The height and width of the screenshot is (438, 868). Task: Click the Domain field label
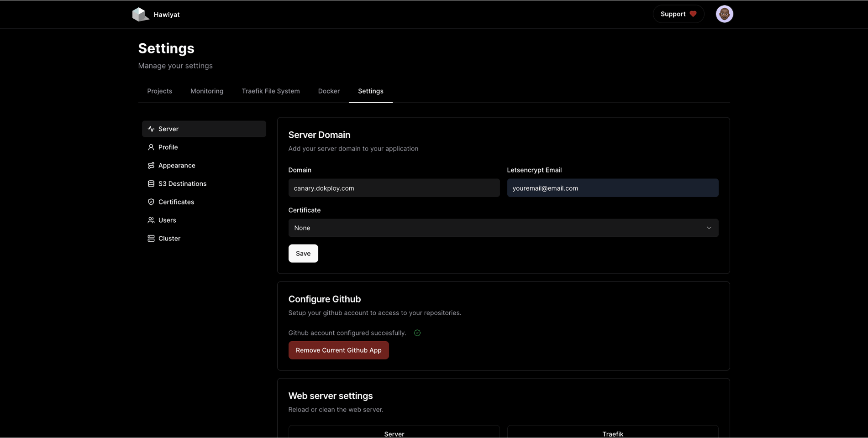(x=300, y=170)
